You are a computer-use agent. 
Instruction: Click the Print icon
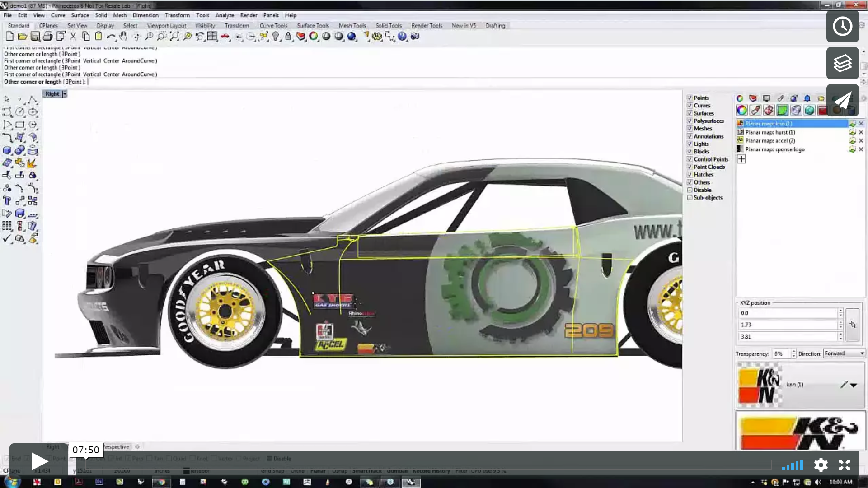pos(48,37)
